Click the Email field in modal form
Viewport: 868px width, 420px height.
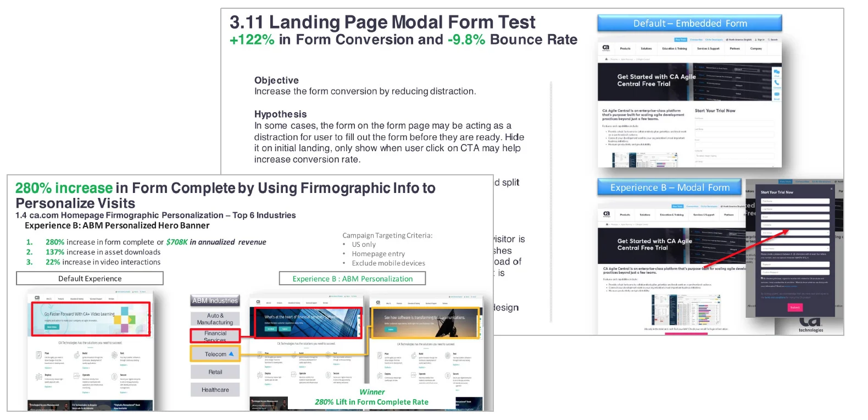pyautogui.click(x=795, y=217)
